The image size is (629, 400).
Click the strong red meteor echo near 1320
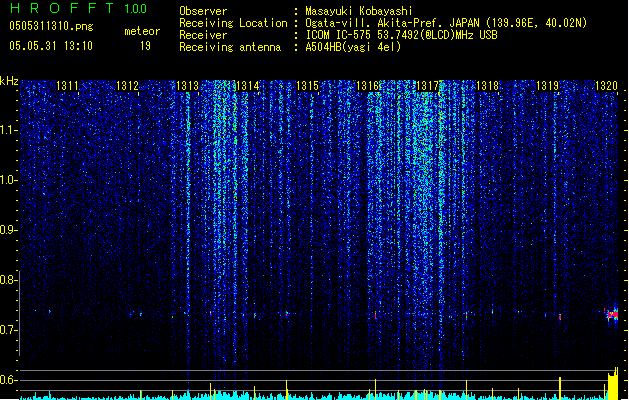tap(612, 315)
